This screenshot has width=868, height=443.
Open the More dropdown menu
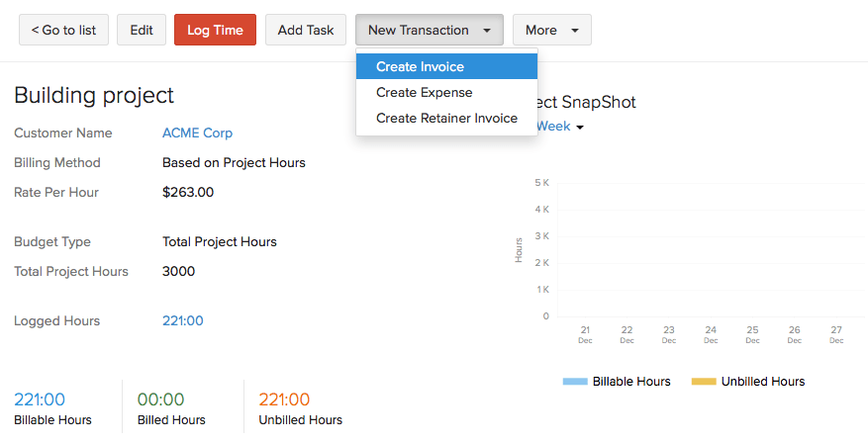(x=551, y=30)
